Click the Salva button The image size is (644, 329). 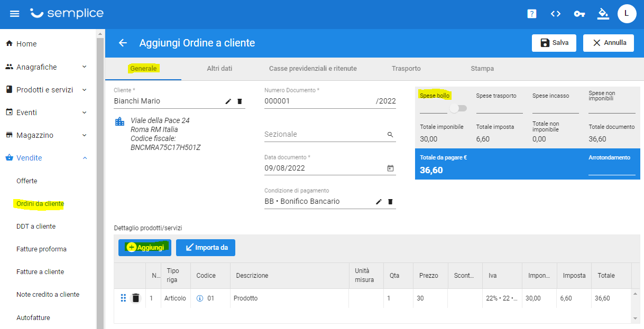554,43
